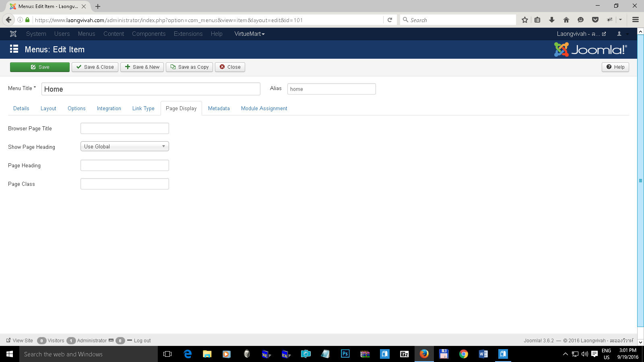Image resolution: width=644 pixels, height=362 pixels.
Task: Open the Components menu
Action: [149, 34]
